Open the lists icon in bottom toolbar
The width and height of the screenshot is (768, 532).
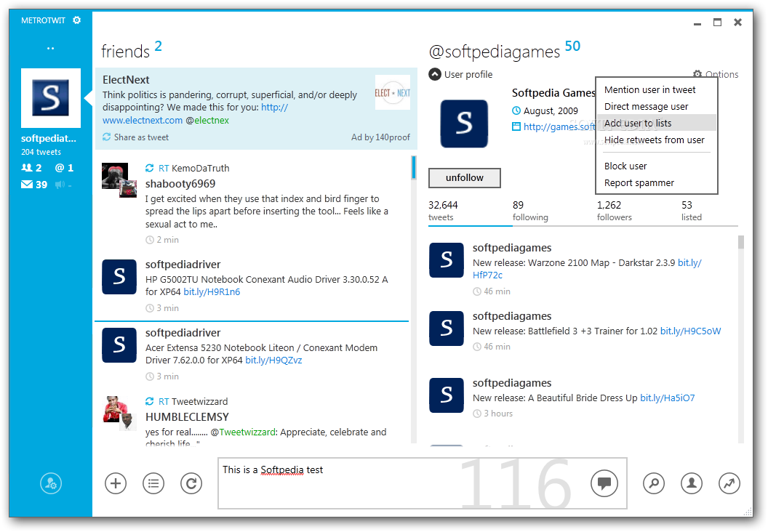153,483
